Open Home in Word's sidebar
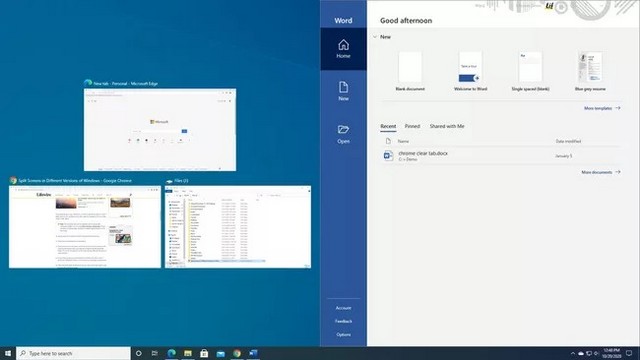Image resolution: width=640 pixels, height=360 pixels. [343, 49]
